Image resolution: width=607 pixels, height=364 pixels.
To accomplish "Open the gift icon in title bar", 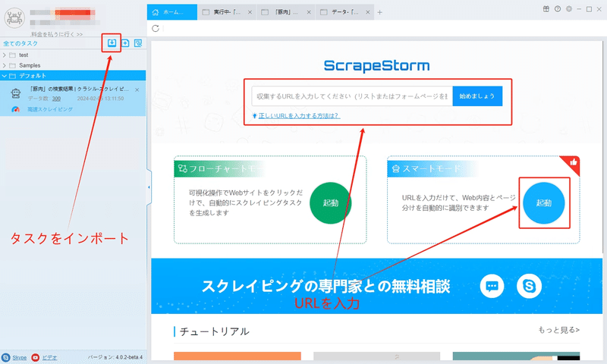I will [546, 9].
